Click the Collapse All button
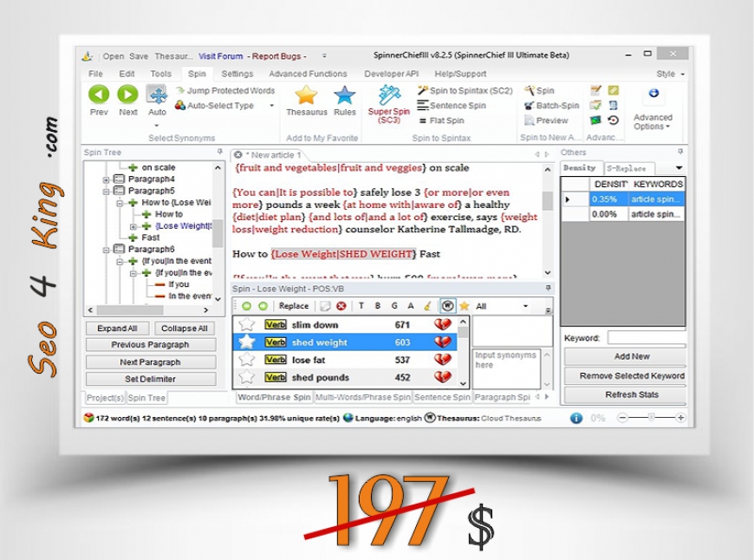Viewport: 754px width, 560px height. tap(185, 329)
